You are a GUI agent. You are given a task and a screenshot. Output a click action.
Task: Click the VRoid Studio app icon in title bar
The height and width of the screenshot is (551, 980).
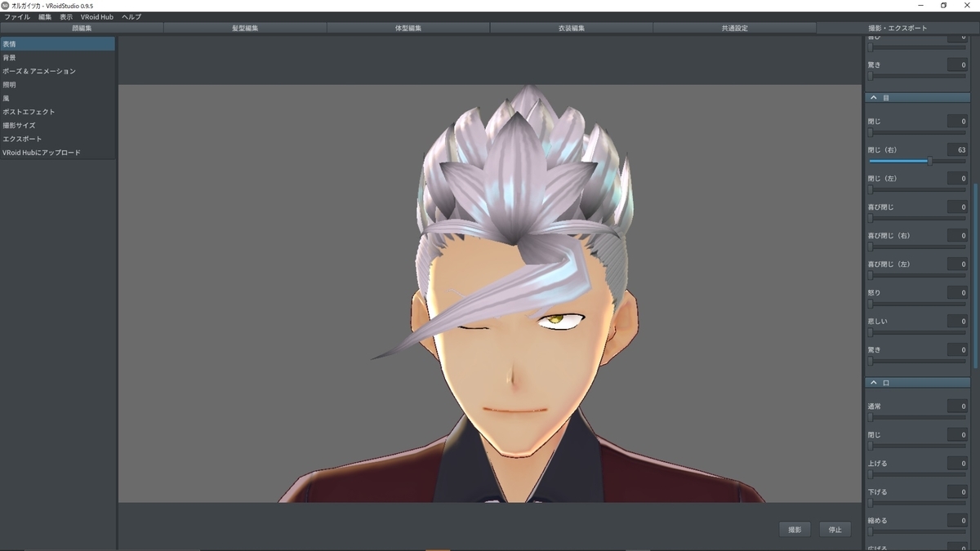click(x=6, y=6)
